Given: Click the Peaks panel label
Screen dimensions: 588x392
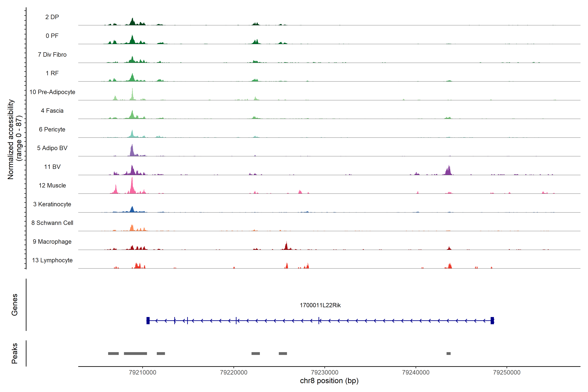Looking at the screenshot, I should [15, 353].
